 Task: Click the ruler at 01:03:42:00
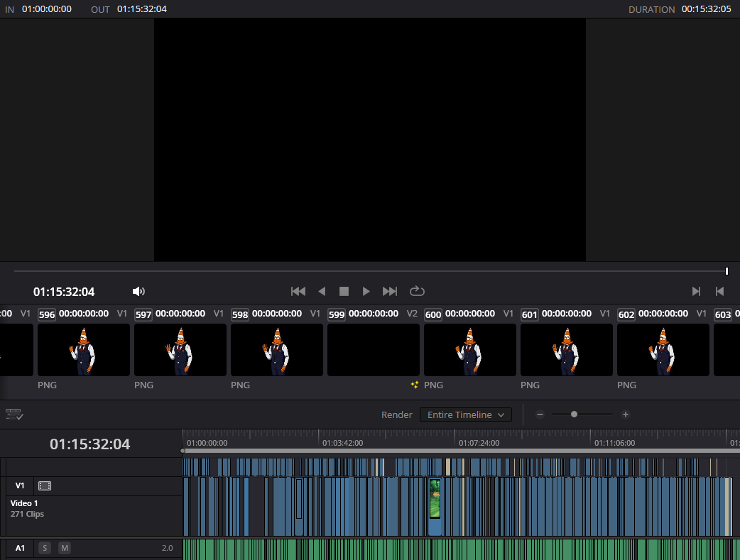342,442
